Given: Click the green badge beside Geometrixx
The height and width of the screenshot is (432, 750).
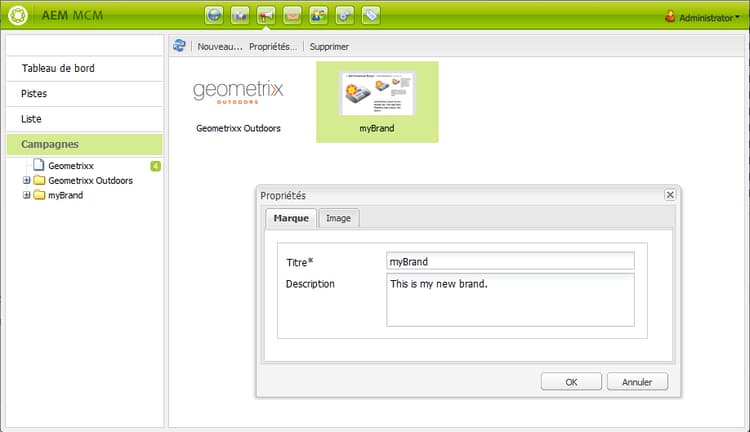Looking at the screenshot, I should click(155, 166).
